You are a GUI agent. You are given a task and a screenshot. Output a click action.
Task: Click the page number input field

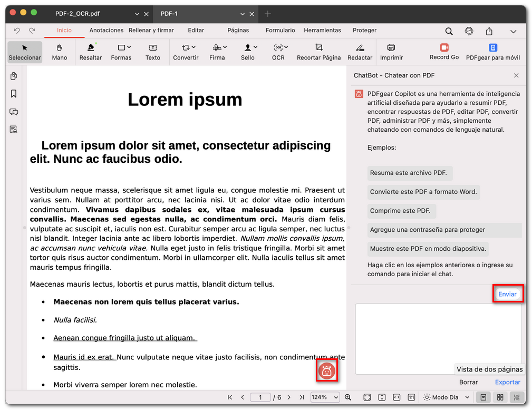pyautogui.click(x=260, y=397)
